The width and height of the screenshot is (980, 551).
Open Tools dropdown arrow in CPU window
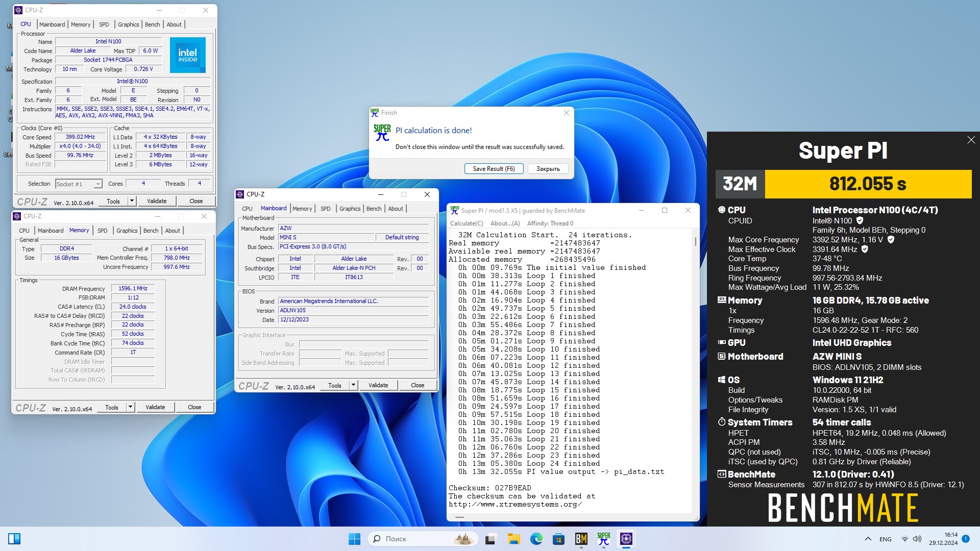click(x=132, y=201)
